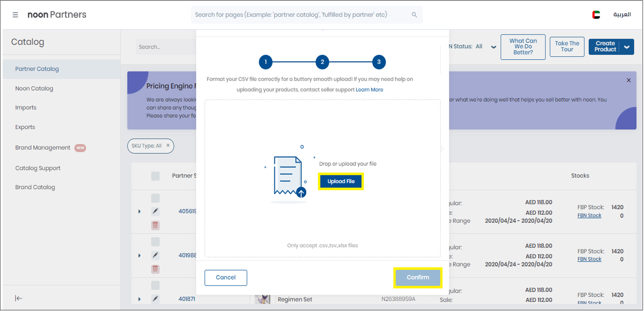Tick the select-all checkbox in the table header
Image resolution: width=644 pixels, height=311 pixels.
(155, 176)
